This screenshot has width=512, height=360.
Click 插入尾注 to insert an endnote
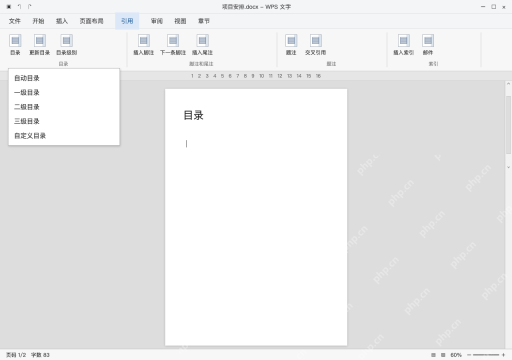[202, 44]
